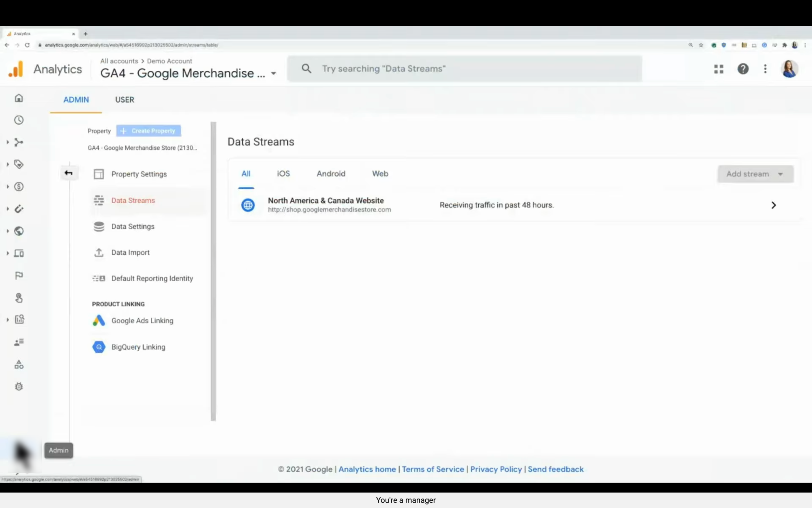
Task: Click the Help question mark icon
Action: click(x=743, y=69)
